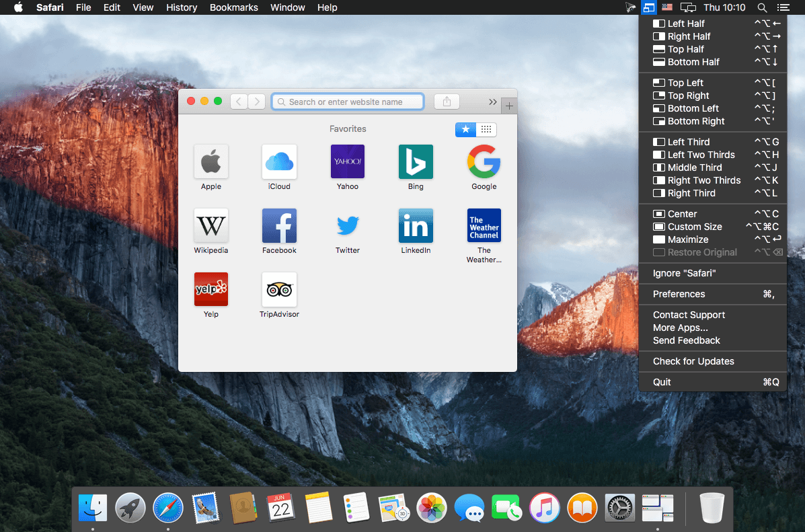Expand the Safari toolbar overflow chevrons
Viewport: 805px width, 532px height.
tap(493, 102)
